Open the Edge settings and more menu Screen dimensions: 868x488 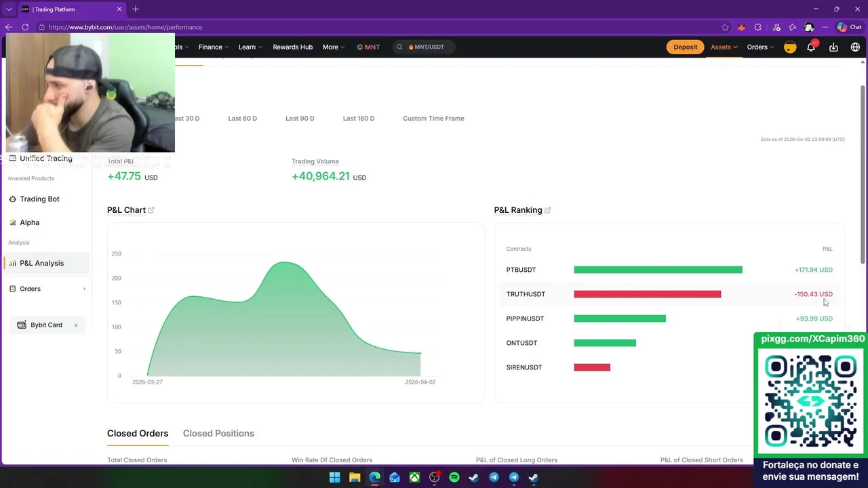[825, 27]
